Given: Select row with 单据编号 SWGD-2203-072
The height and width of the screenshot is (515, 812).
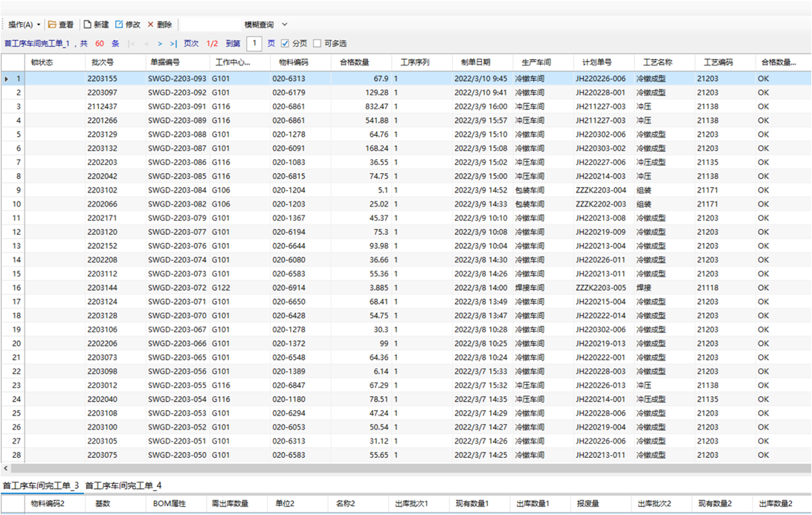Looking at the screenshot, I should tap(177, 288).
